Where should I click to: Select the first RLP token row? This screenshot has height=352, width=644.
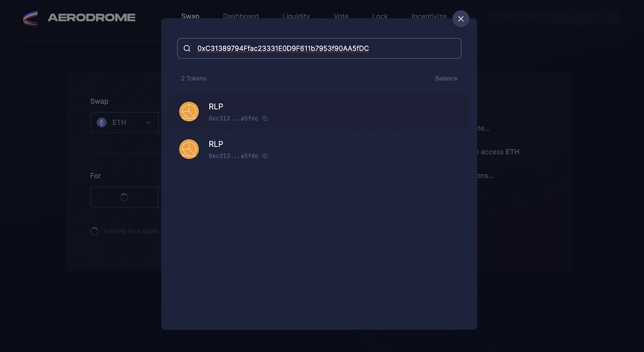click(319, 112)
